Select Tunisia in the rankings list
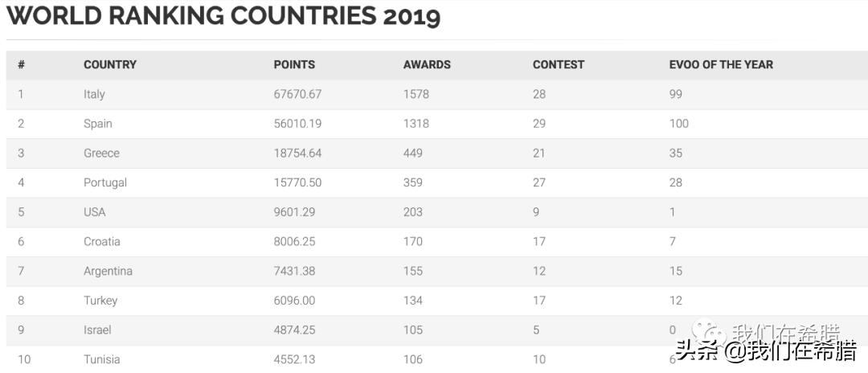Screen dimensions: 868x373 pos(102,359)
